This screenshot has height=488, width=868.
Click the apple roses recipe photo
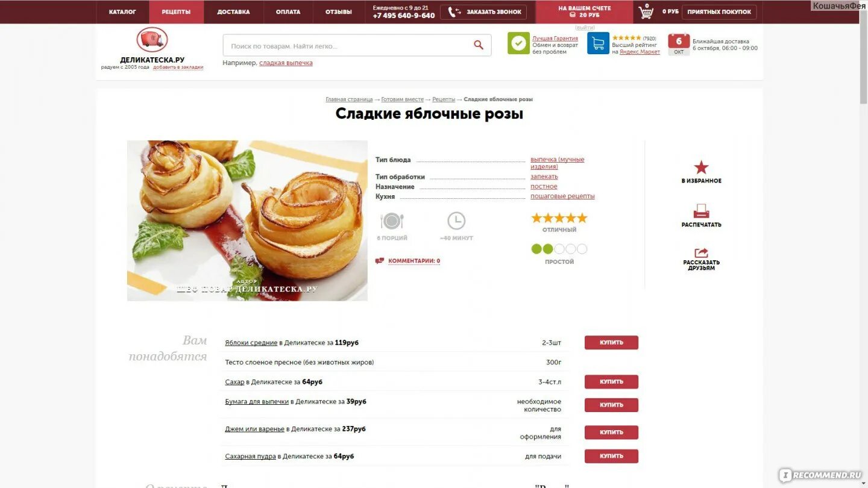coord(247,221)
